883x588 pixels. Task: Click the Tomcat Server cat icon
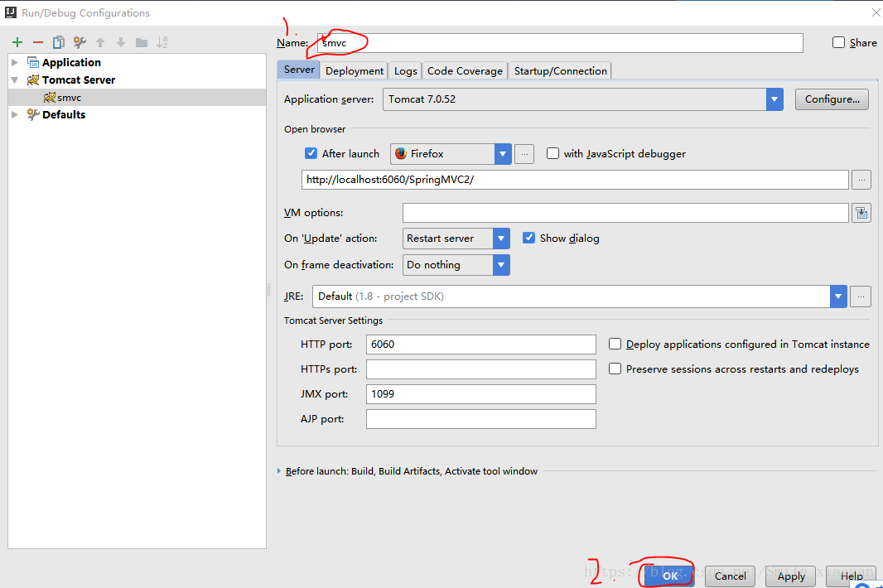click(x=33, y=80)
